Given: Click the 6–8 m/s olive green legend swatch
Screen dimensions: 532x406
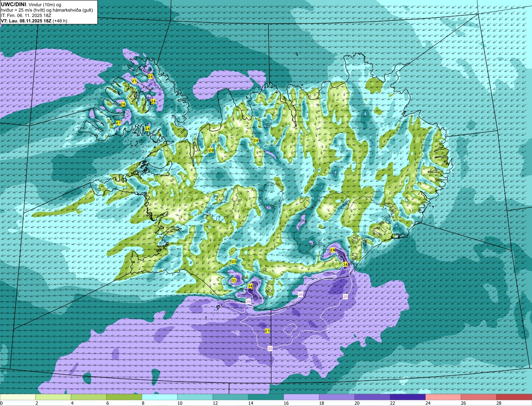Looking at the screenshot, I should pos(124,397).
